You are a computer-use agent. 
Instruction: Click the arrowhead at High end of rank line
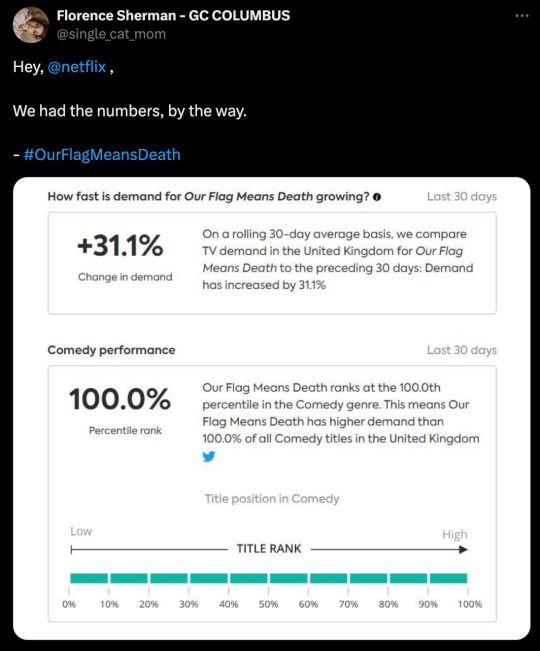click(x=463, y=550)
